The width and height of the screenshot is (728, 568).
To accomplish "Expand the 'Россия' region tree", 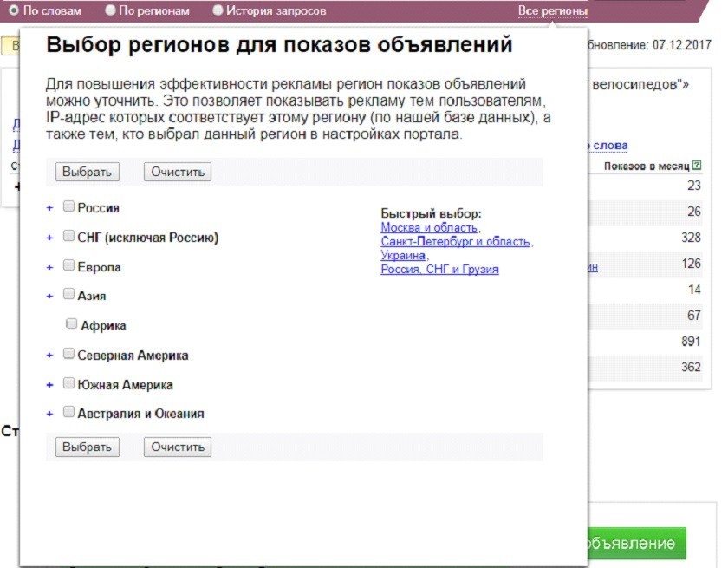I will 49,208.
